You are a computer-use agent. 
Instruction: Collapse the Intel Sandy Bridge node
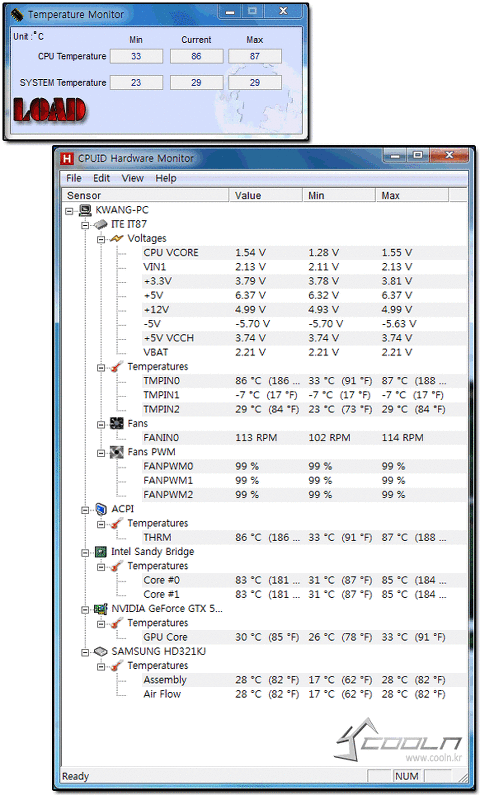[85, 552]
